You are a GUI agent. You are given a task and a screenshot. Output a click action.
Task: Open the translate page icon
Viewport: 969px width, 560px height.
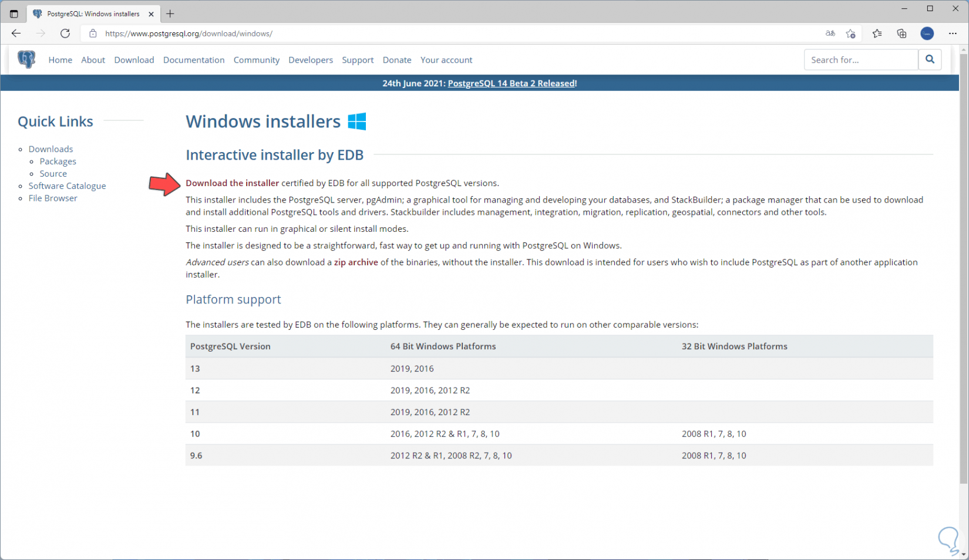830,33
